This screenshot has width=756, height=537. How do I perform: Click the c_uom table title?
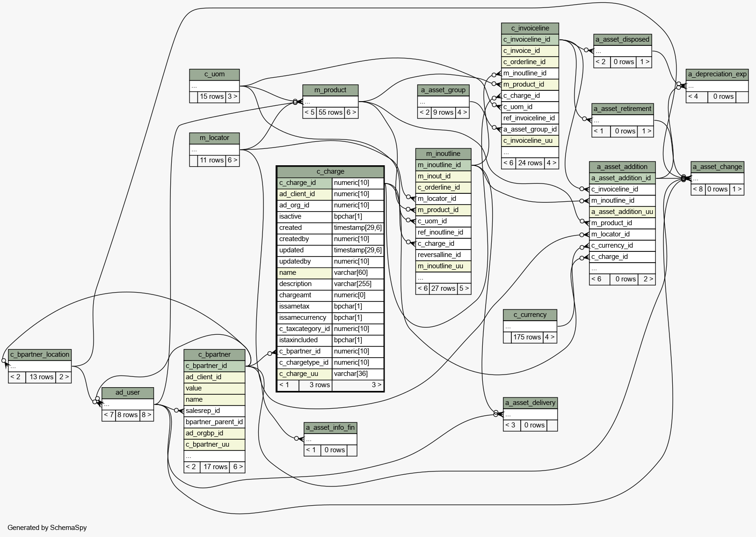click(214, 74)
